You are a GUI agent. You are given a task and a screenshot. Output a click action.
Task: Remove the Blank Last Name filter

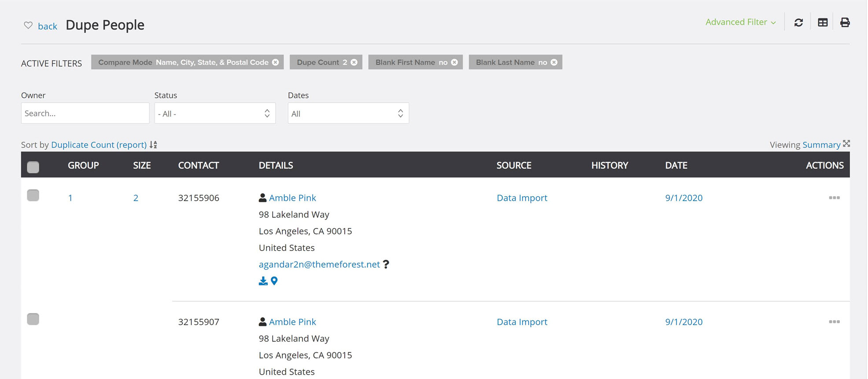(554, 62)
